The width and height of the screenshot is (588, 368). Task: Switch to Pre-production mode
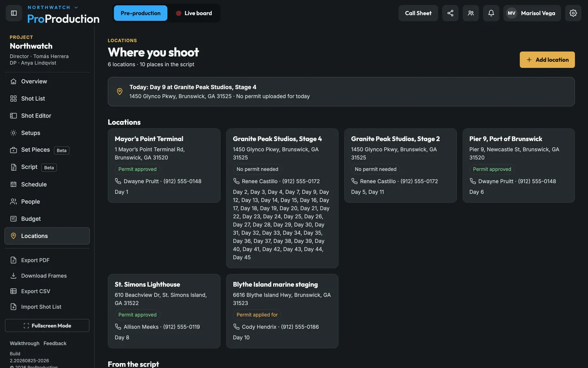tap(140, 13)
